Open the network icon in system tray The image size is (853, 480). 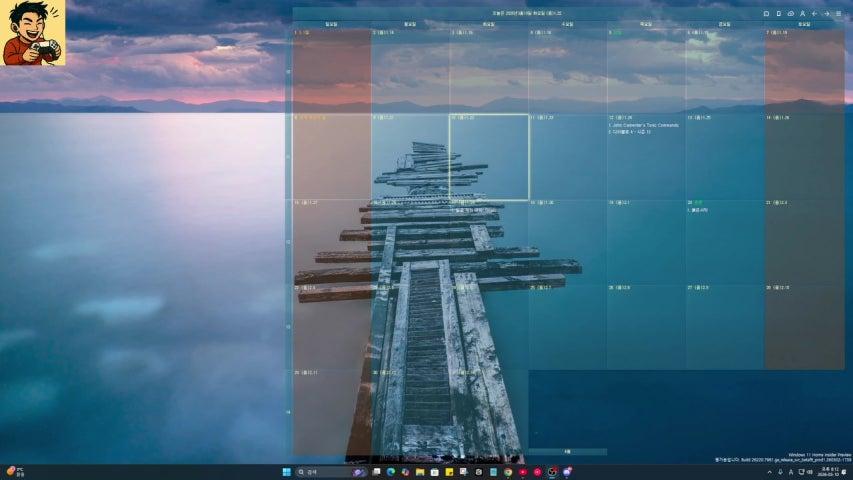[x=801, y=472]
